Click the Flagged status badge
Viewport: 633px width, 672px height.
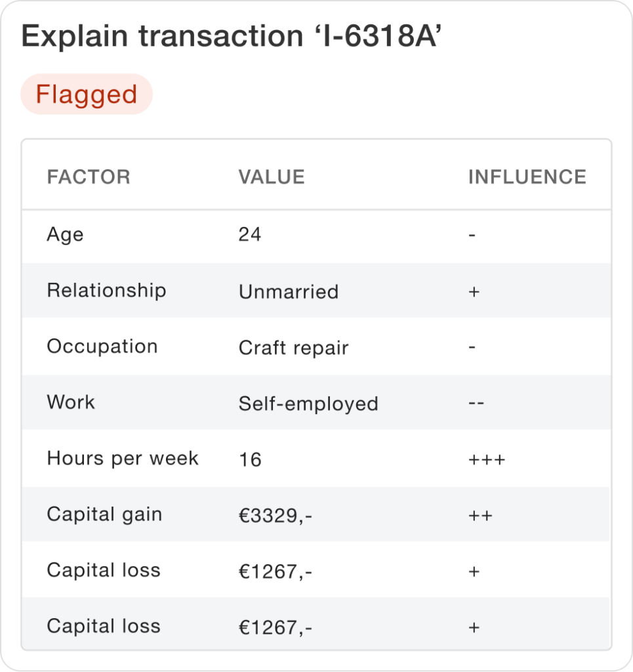pos(87,94)
